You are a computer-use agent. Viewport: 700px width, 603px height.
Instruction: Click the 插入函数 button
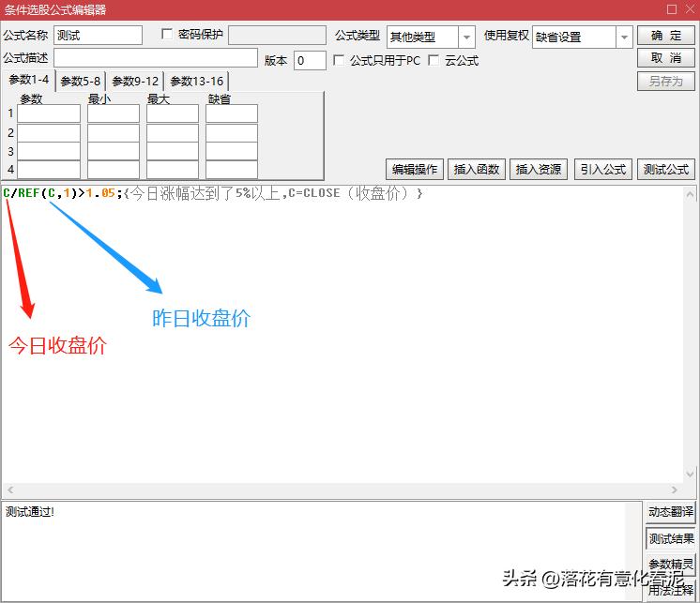(477, 169)
